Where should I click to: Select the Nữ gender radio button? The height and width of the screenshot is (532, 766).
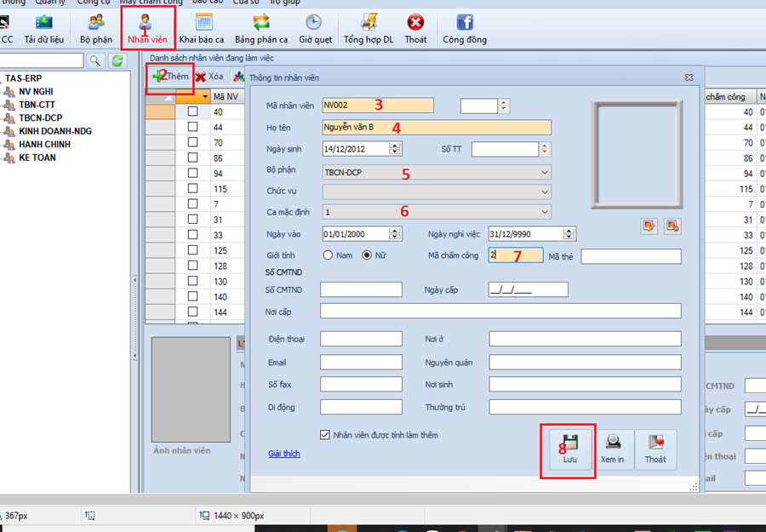368,255
